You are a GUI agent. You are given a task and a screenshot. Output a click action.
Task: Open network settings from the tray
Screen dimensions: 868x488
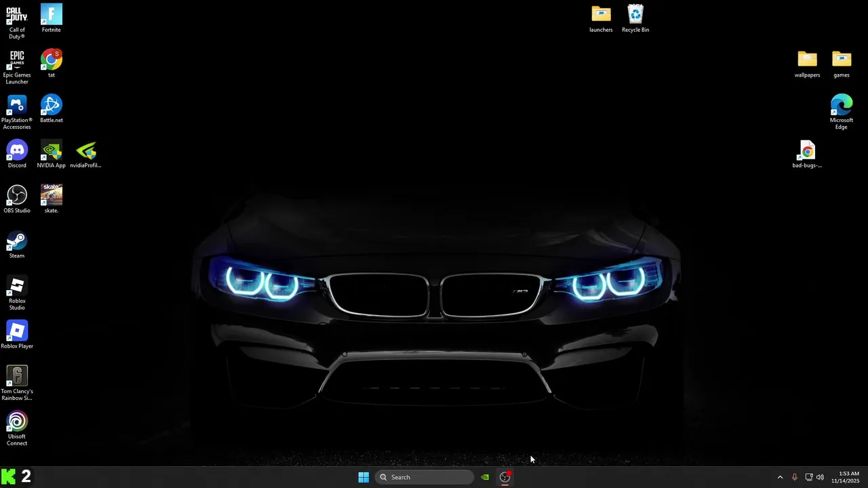(809, 477)
